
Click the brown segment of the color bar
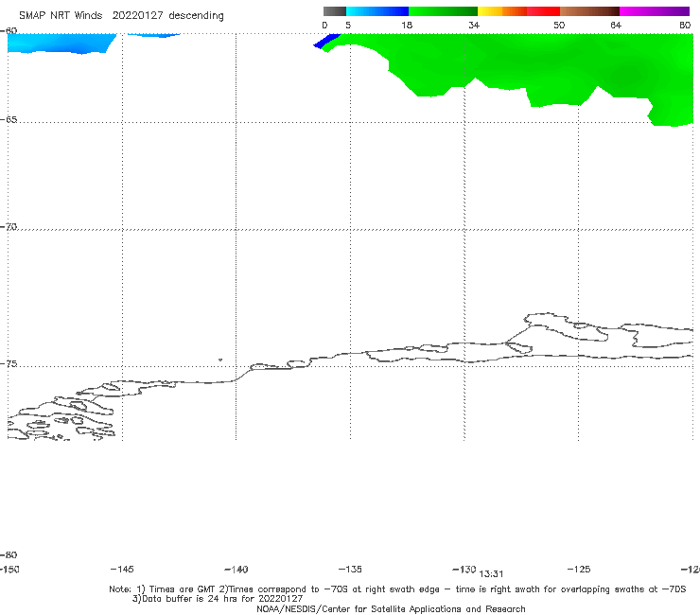(589, 11)
